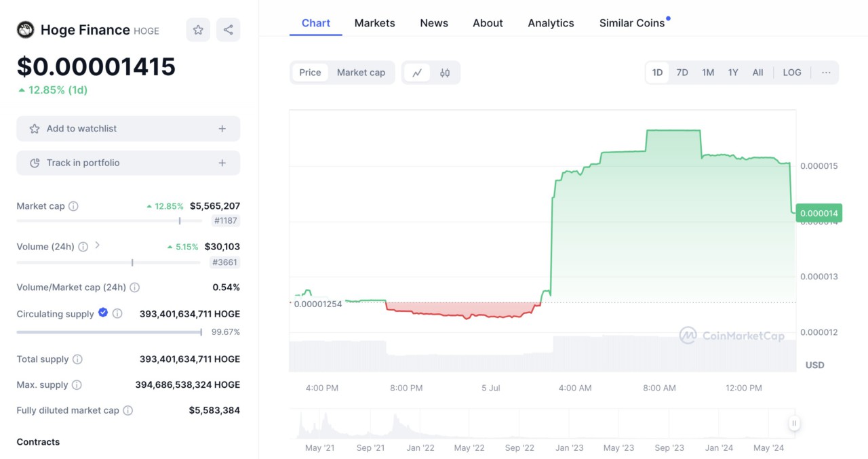868x459 pixels.
Task: Open the Similar Coins page
Action: (631, 22)
